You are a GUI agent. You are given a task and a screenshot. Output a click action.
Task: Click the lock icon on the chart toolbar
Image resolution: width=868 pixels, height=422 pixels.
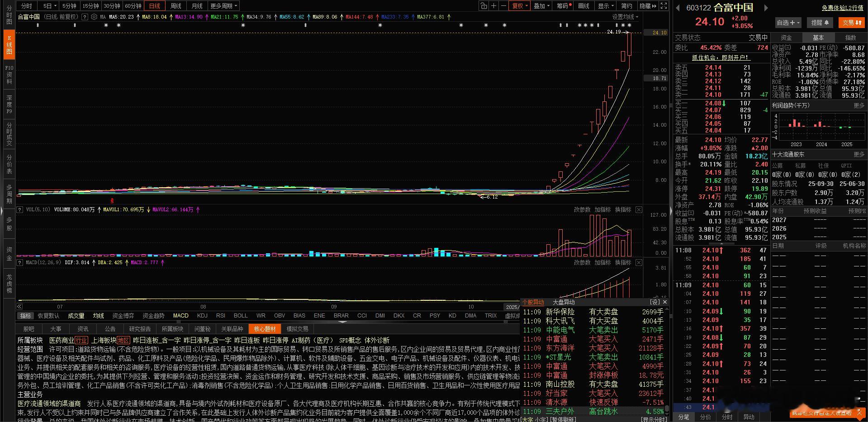click(483, 6)
